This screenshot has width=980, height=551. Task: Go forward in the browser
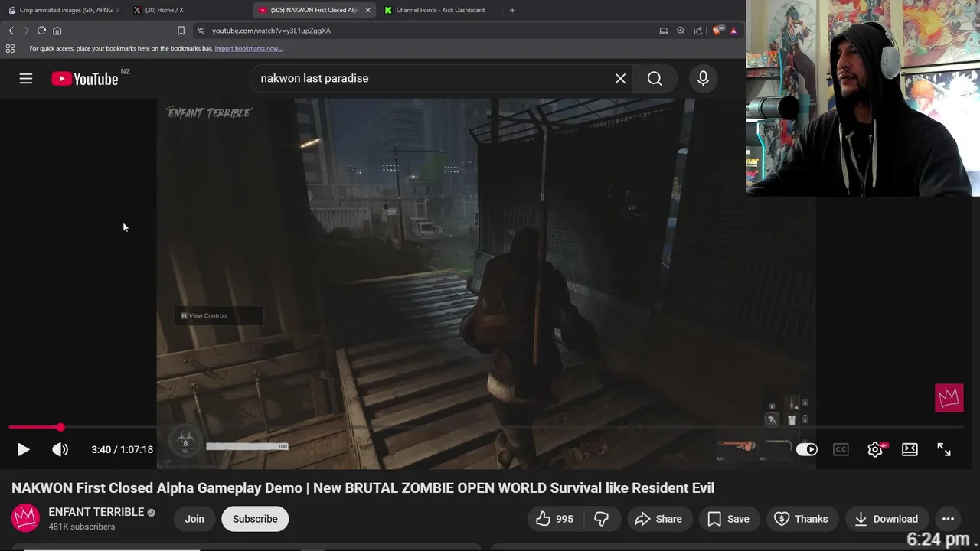click(26, 31)
